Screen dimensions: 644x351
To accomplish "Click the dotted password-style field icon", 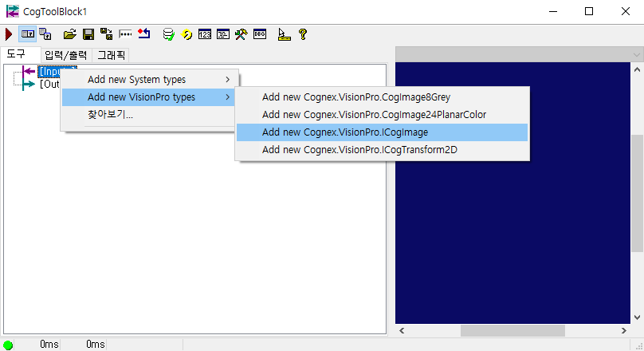I will pos(125,34).
